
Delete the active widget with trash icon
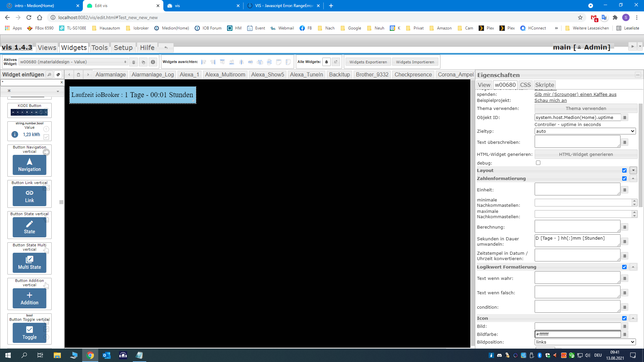[133, 62]
